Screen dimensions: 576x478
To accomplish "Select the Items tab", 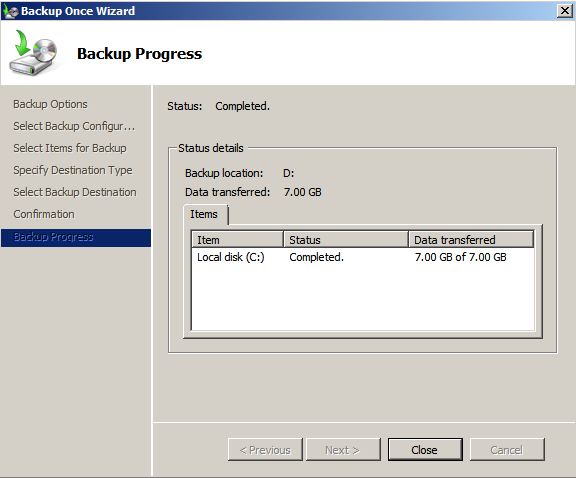I will pos(205,214).
